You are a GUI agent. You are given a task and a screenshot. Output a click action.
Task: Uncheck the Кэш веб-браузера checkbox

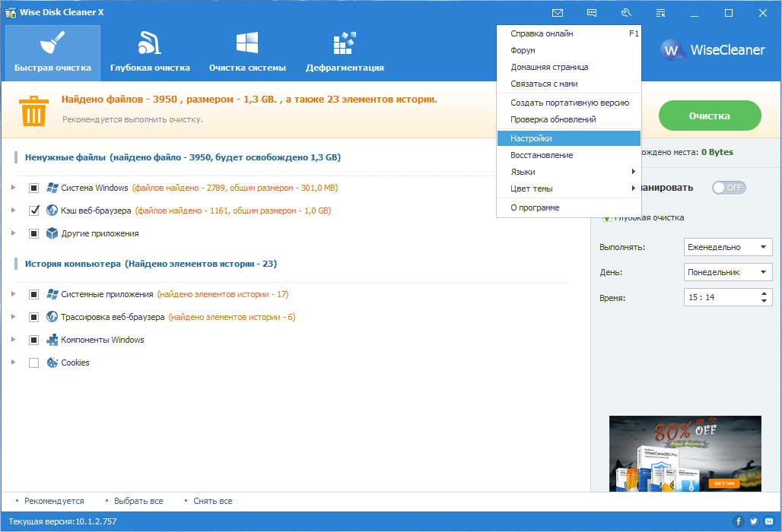tap(34, 211)
